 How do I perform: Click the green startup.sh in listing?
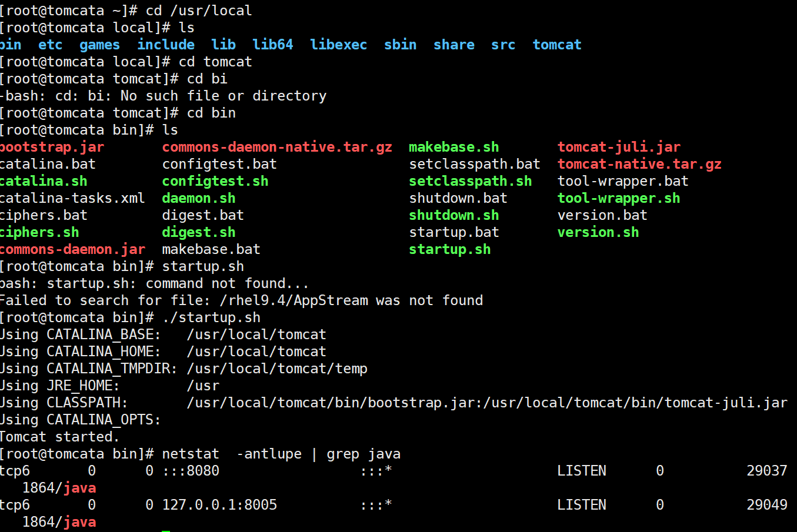[x=450, y=249]
